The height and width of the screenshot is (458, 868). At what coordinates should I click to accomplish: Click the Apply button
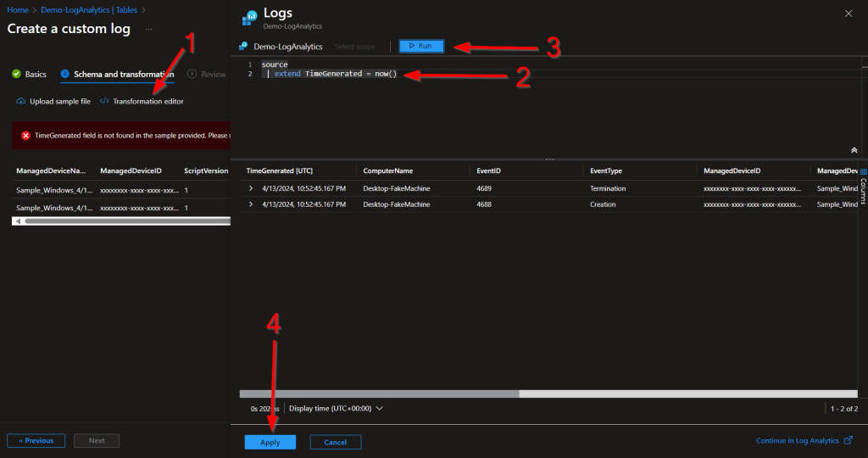pyautogui.click(x=270, y=442)
